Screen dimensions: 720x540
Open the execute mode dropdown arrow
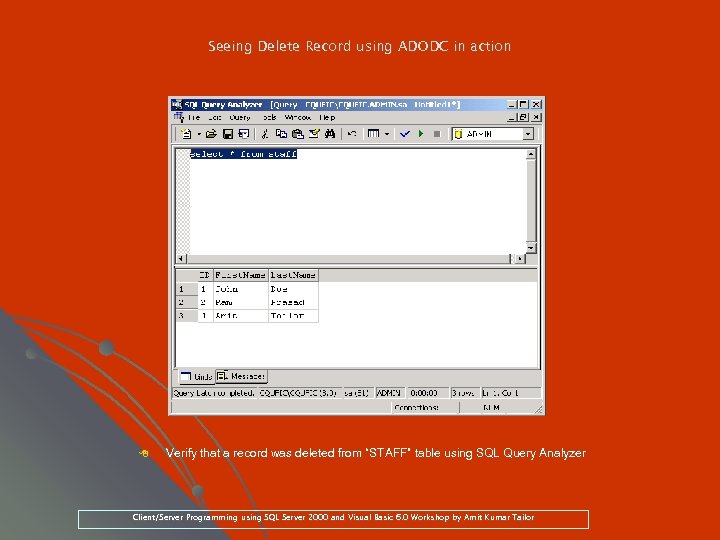[x=387, y=134]
